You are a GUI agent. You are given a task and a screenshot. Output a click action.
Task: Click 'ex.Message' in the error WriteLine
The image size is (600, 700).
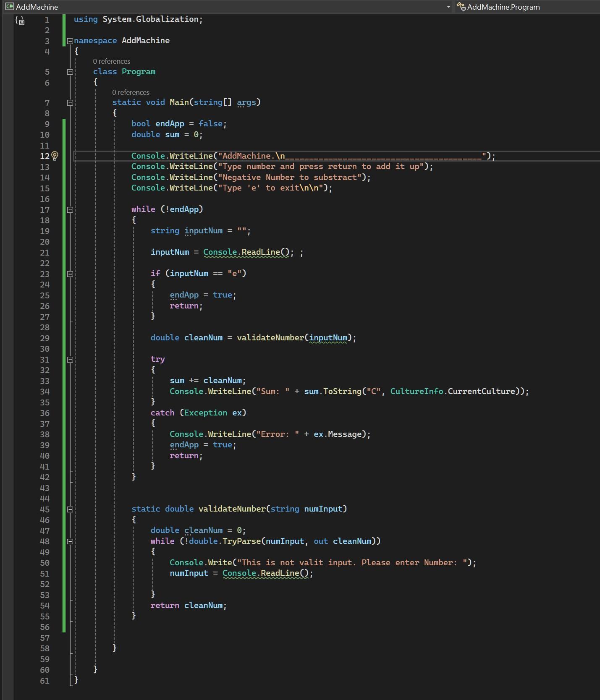tap(338, 434)
